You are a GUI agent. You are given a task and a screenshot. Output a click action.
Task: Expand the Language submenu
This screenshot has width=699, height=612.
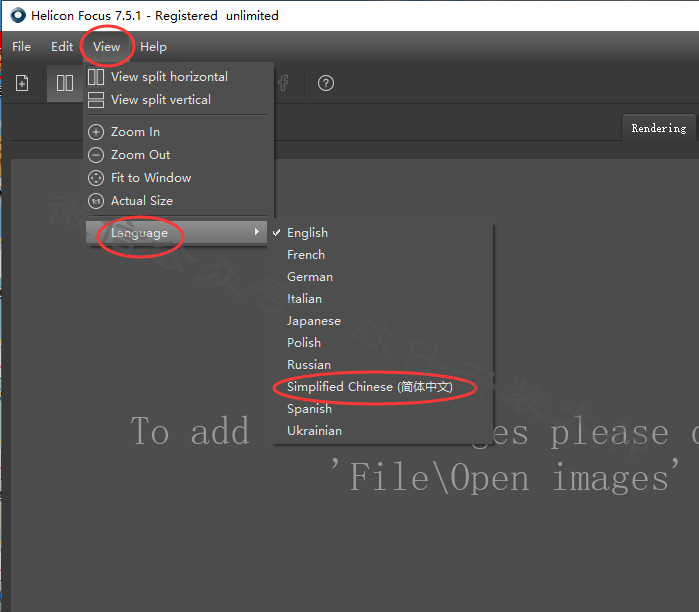[x=177, y=232]
